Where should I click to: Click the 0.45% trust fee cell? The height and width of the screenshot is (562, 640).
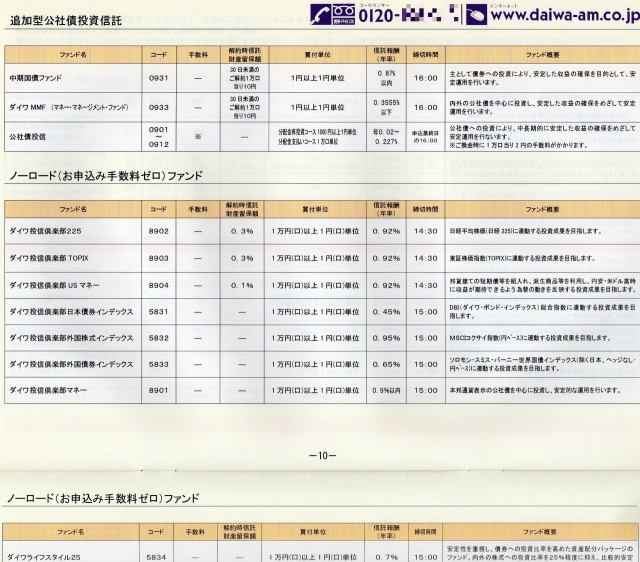(386, 312)
